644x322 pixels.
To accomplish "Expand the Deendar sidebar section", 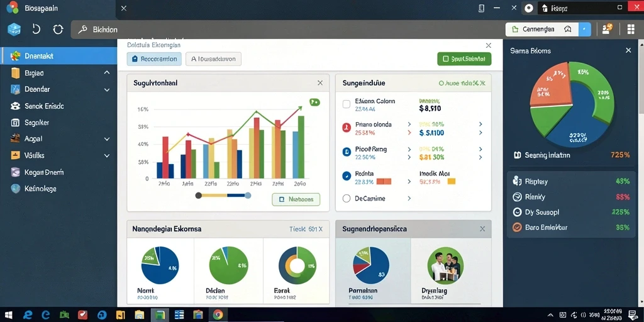I will [x=107, y=89].
